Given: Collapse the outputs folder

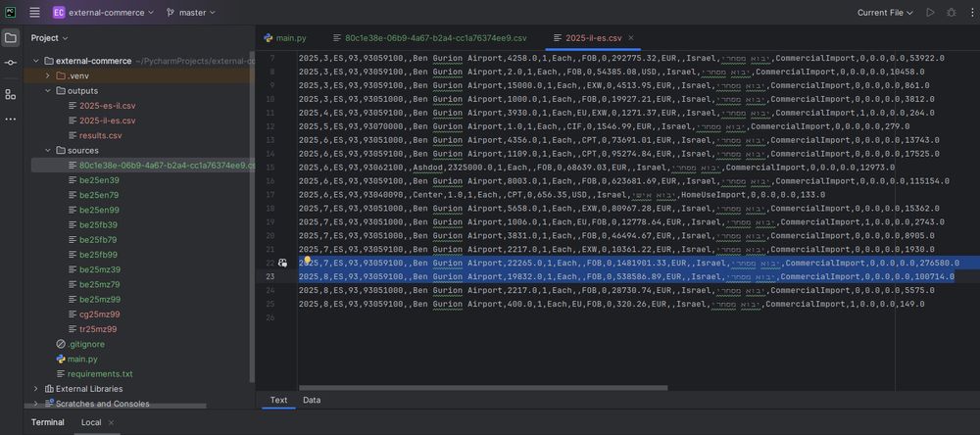Looking at the screenshot, I should point(47,90).
